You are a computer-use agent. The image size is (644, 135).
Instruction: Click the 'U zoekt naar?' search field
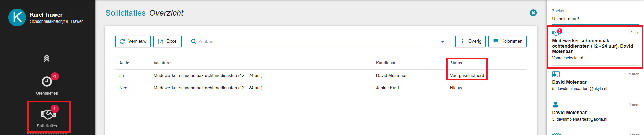(595, 19)
